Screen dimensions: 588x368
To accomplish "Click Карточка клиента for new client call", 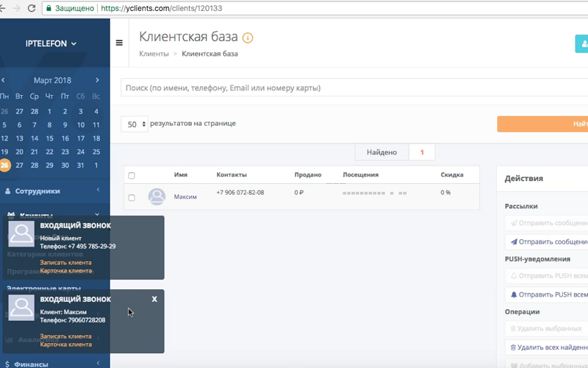I will click(x=65, y=271).
